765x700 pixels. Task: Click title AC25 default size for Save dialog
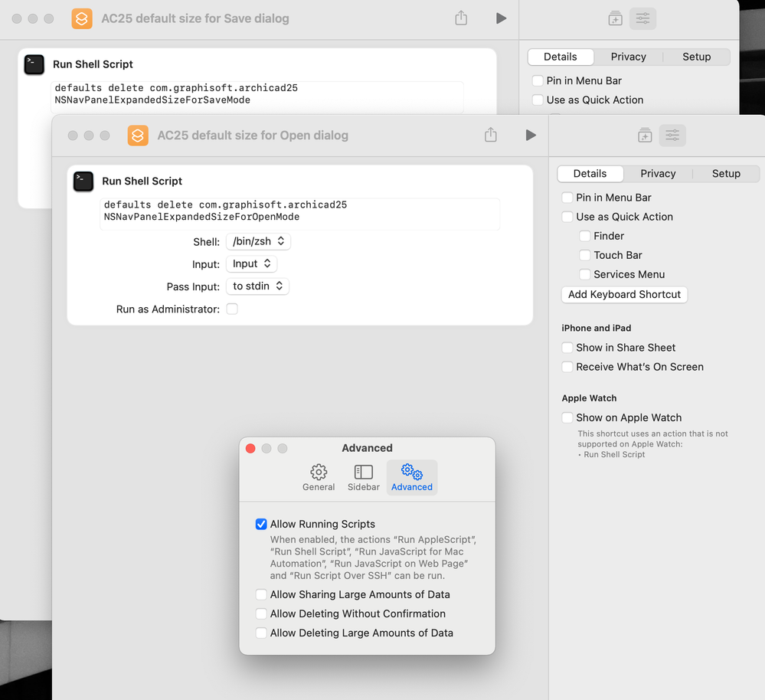pyautogui.click(x=195, y=18)
